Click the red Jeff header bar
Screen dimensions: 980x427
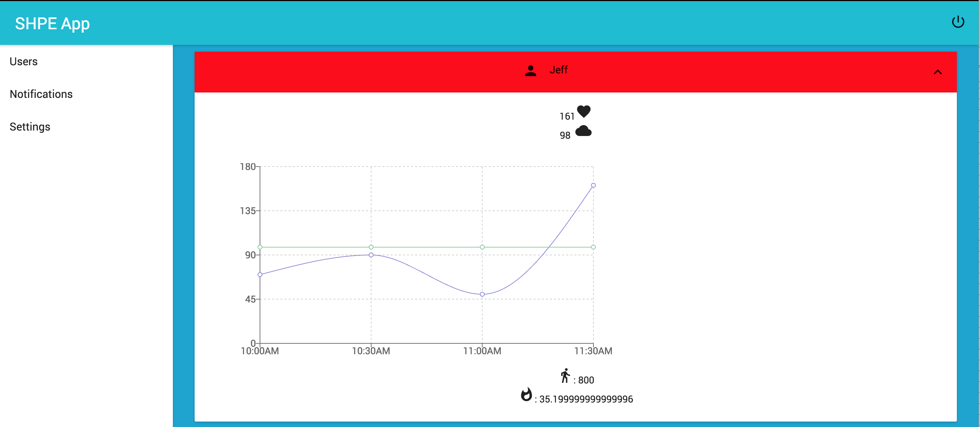pyautogui.click(x=380, y=72)
